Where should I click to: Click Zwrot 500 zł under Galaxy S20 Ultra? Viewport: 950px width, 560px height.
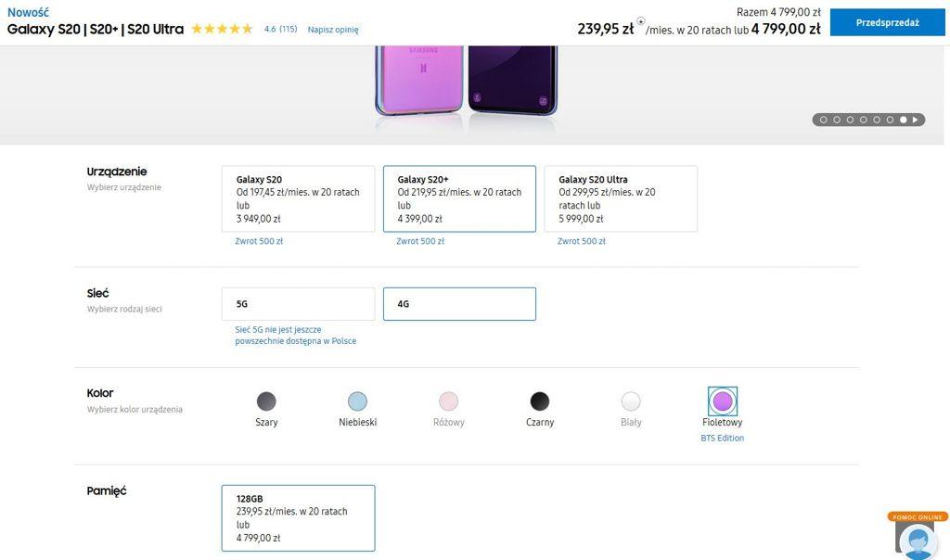582,241
